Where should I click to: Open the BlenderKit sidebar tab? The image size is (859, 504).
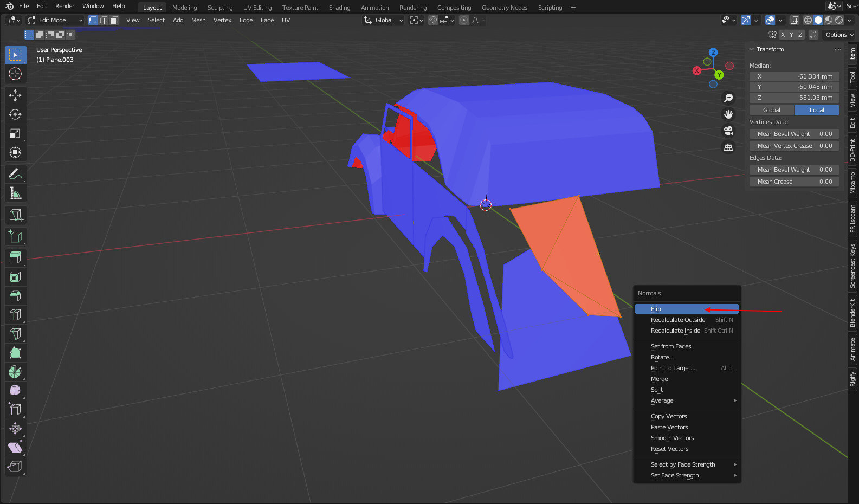(853, 313)
